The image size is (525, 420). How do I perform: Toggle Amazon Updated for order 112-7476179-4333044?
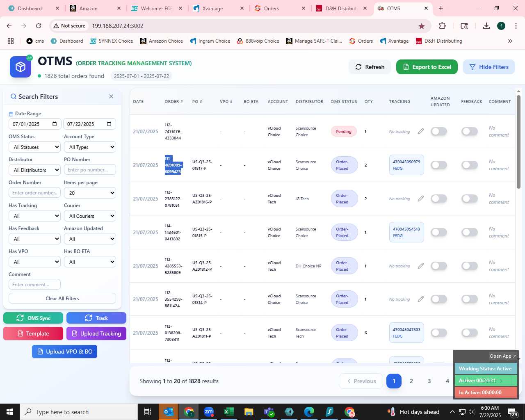point(438,131)
